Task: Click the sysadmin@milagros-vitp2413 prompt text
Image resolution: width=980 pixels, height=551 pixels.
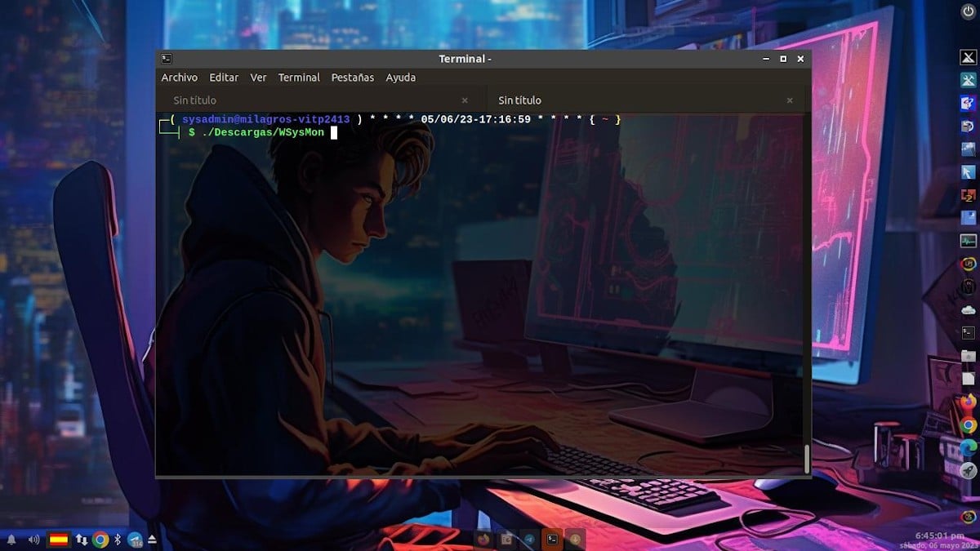Action: pos(265,119)
